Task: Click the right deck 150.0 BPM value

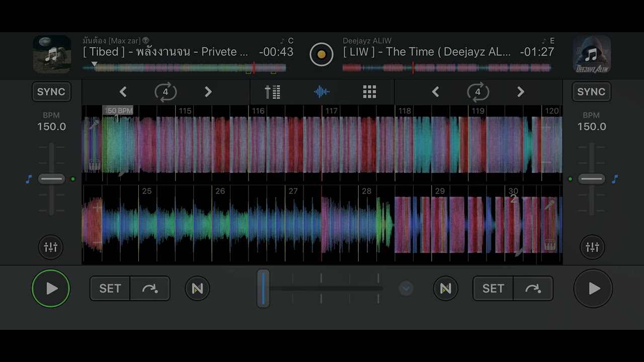Action: point(592,127)
